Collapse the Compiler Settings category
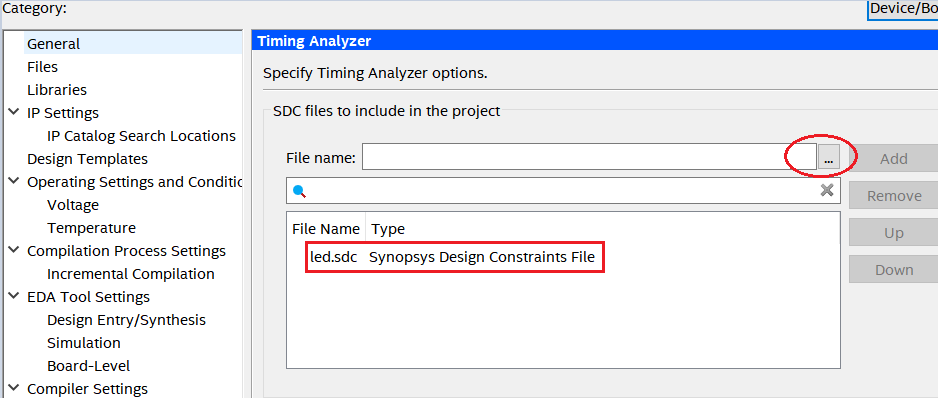 pos(14,388)
